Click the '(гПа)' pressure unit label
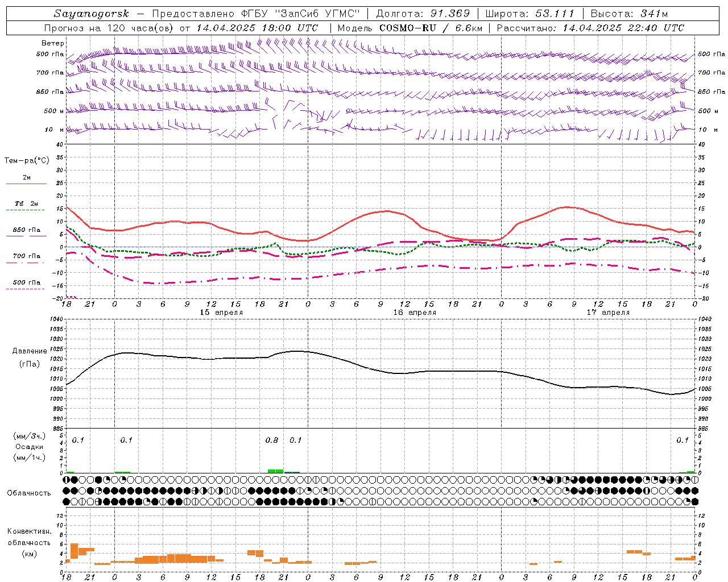Viewport: 728px width, 582px height. [x=29, y=364]
